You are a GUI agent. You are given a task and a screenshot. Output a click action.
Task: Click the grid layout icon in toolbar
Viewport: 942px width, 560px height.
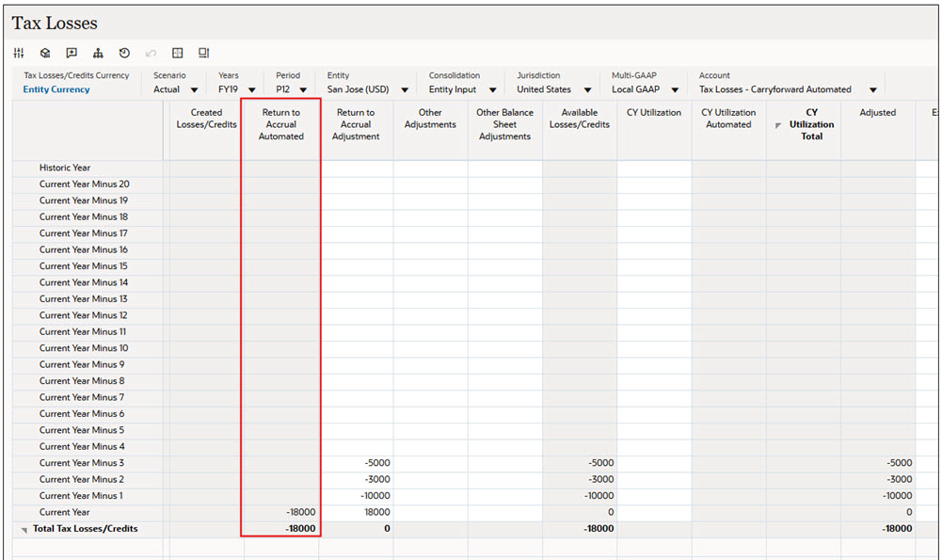click(x=177, y=53)
